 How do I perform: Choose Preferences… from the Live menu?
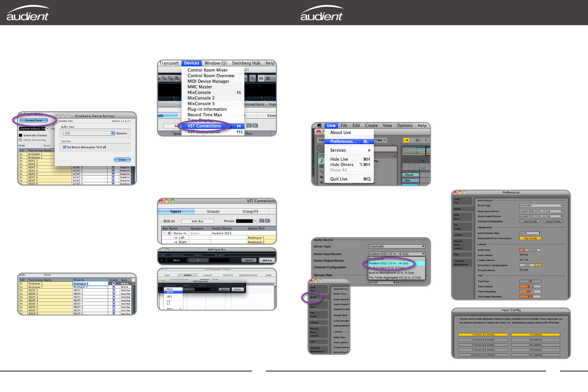coord(349,142)
